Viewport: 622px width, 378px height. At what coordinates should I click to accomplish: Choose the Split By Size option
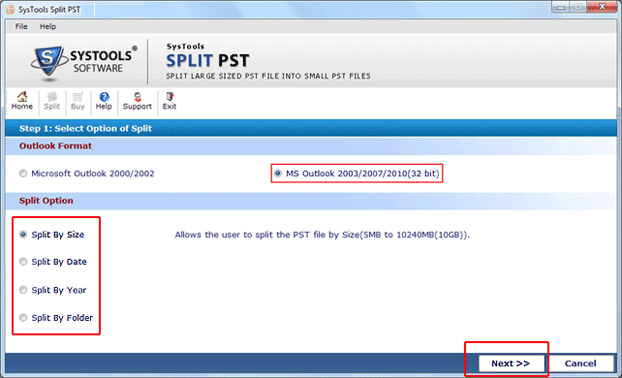point(52,235)
